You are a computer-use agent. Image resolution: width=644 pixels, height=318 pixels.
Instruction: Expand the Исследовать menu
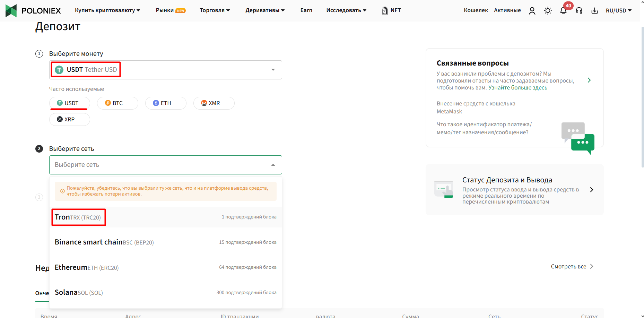pos(346,10)
